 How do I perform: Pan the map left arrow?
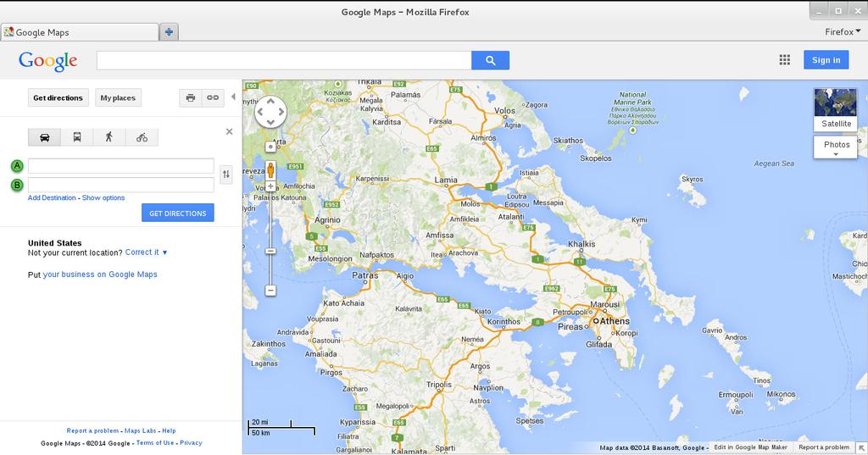click(260, 112)
